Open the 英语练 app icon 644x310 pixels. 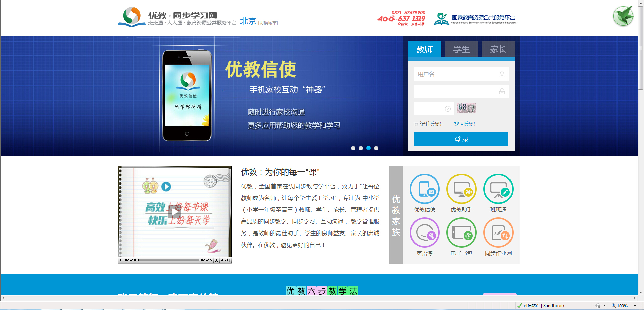coord(424,232)
